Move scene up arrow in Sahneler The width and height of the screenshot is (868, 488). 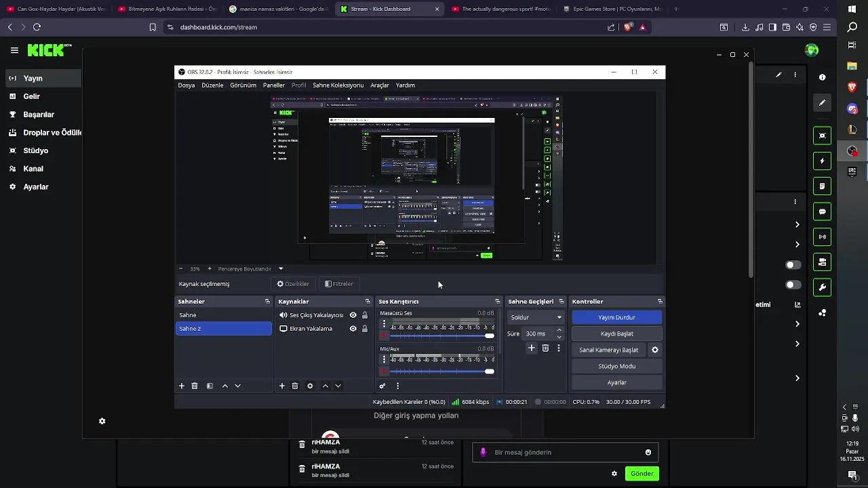tap(225, 386)
